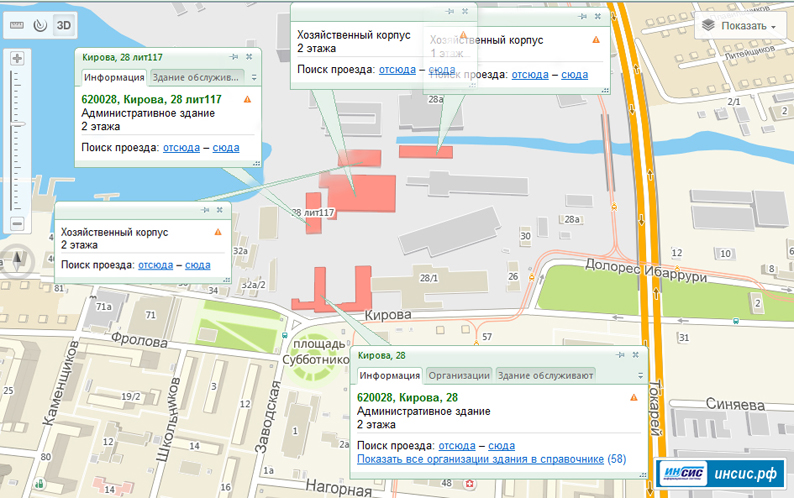Viewport: 794px width, 498px height.
Task: Click resize grip of Кирова, 28 лит117 popup
Action: (257, 164)
